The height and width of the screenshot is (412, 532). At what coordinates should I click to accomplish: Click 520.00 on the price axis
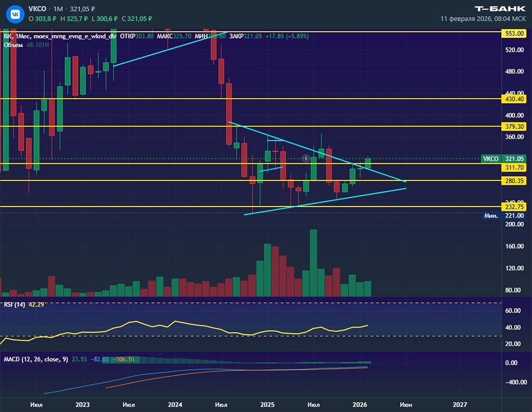pyautogui.click(x=514, y=50)
